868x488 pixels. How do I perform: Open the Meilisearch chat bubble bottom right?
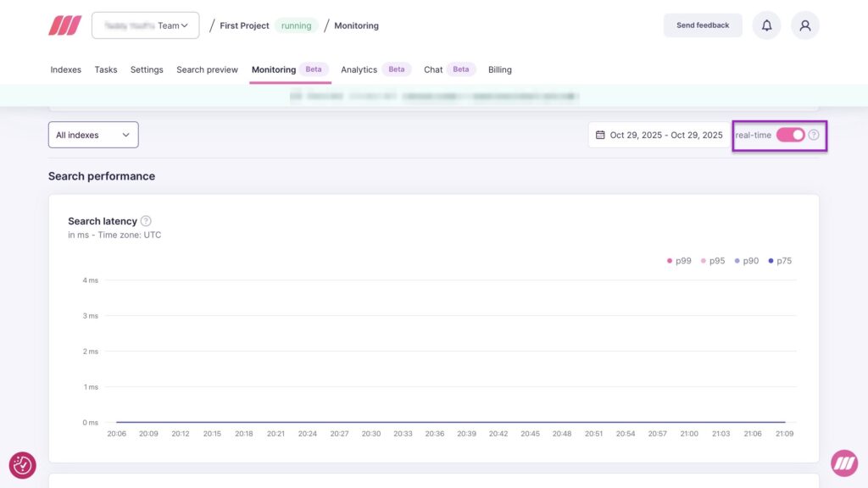pyautogui.click(x=843, y=462)
